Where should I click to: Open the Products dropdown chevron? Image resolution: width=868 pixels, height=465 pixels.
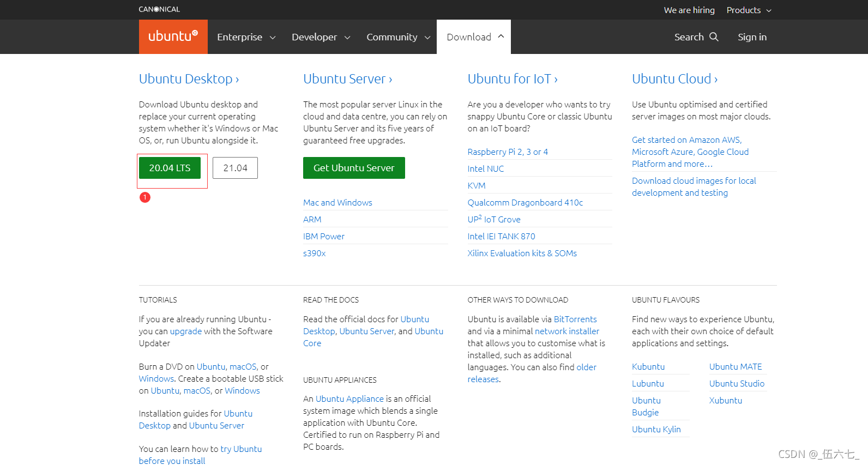tap(769, 10)
